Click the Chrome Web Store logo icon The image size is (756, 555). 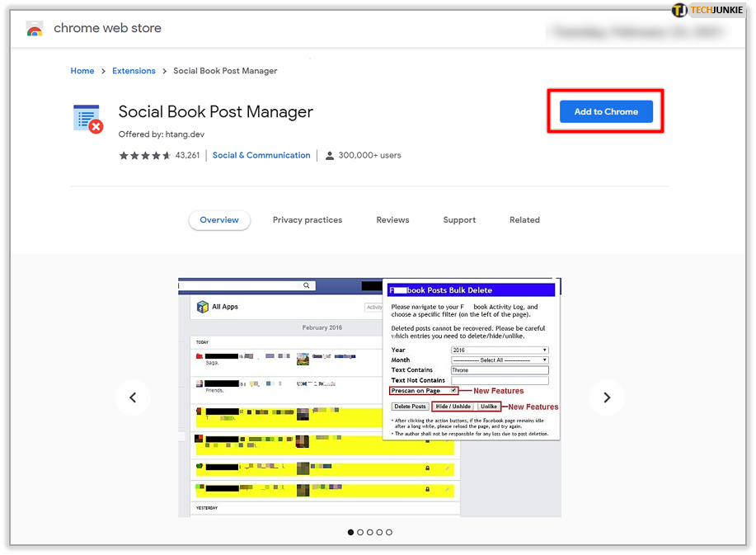[35, 28]
